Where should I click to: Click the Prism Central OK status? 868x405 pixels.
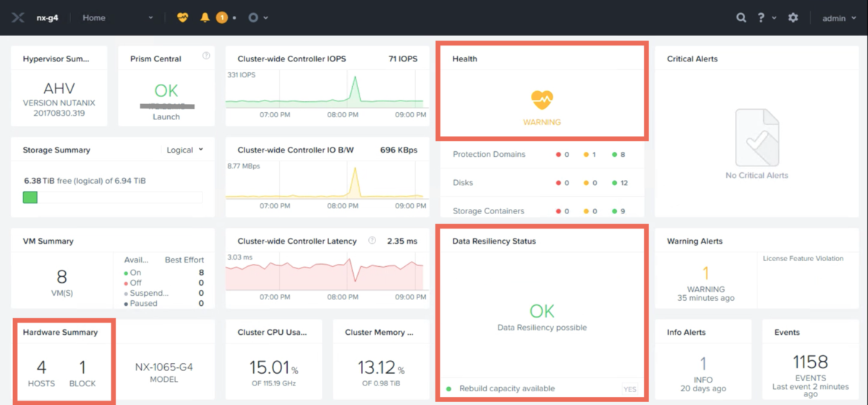166,91
